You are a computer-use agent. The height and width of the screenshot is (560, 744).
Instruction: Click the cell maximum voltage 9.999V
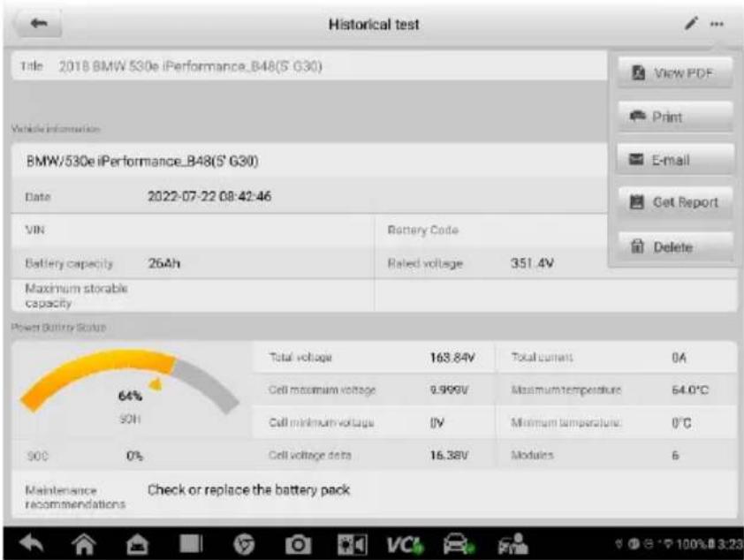click(449, 390)
